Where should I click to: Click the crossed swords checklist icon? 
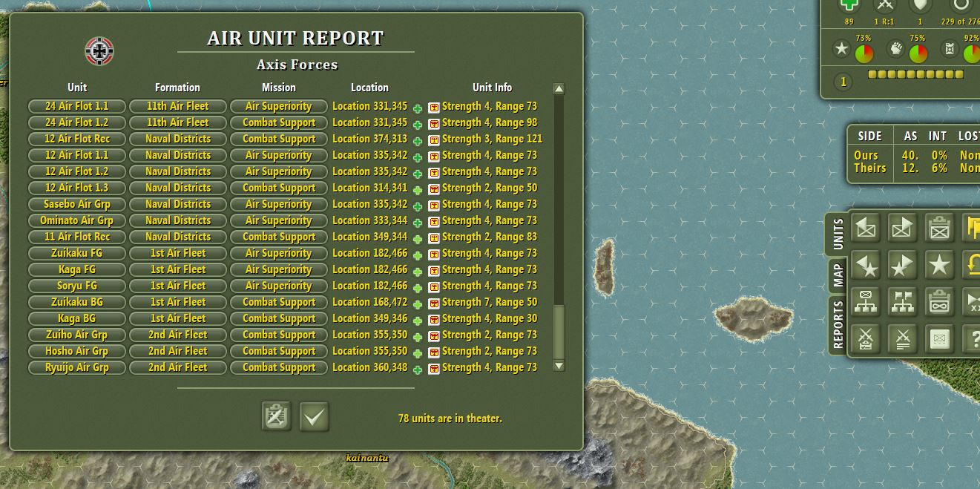coord(866,339)
